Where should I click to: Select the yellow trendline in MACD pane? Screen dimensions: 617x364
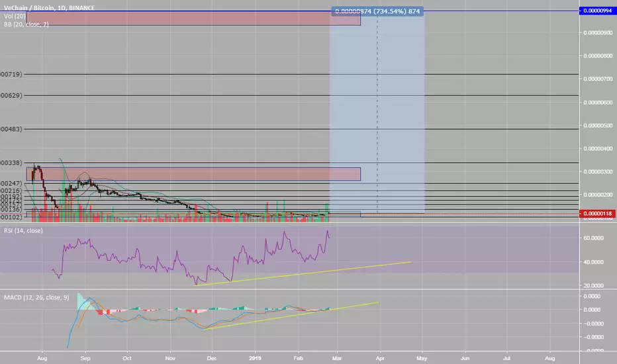(x=291, y=316)
